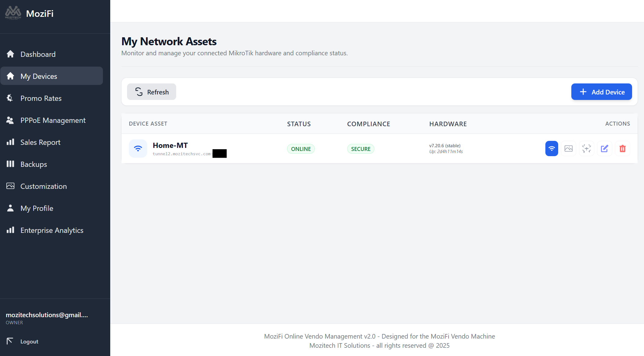Click the Dashboard home icon
Image resolution: width=644 pixels, height=356 pixels.
point(10,54)
